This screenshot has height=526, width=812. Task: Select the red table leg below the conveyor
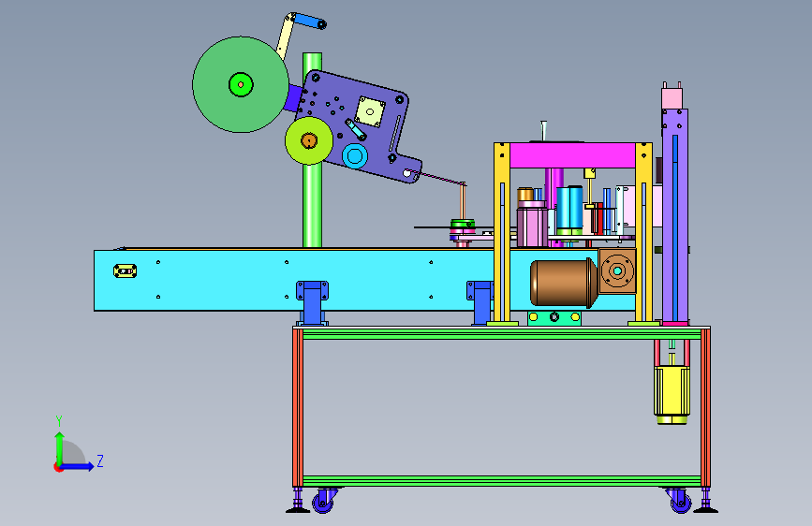point(297,407)
